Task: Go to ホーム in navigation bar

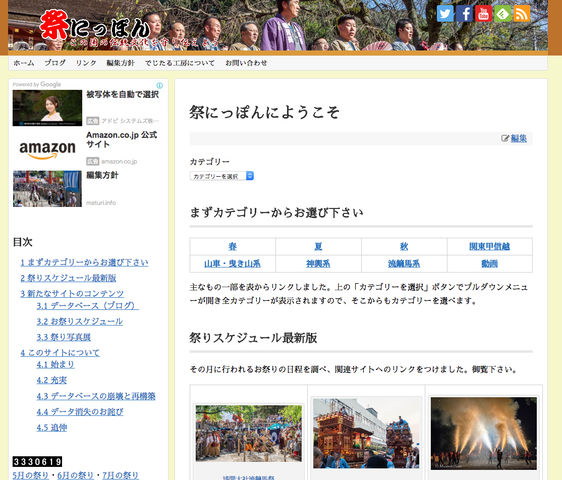Action: (x=24, y=63)
